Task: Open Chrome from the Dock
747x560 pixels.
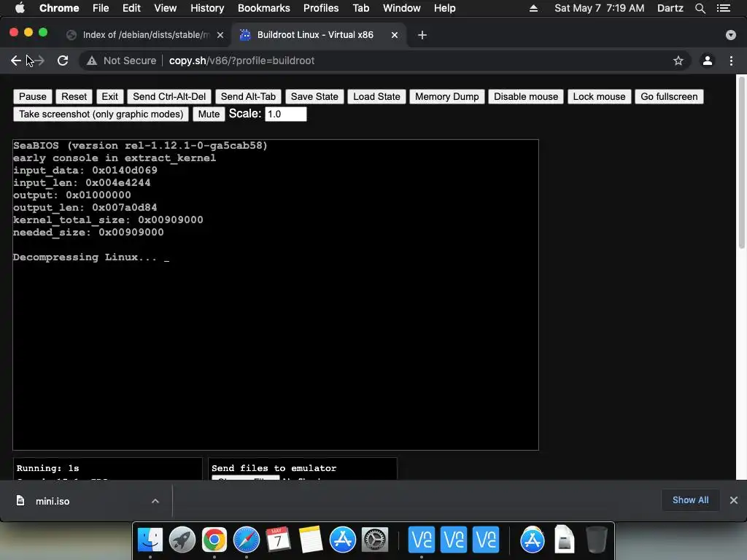Action: point(214,540)
